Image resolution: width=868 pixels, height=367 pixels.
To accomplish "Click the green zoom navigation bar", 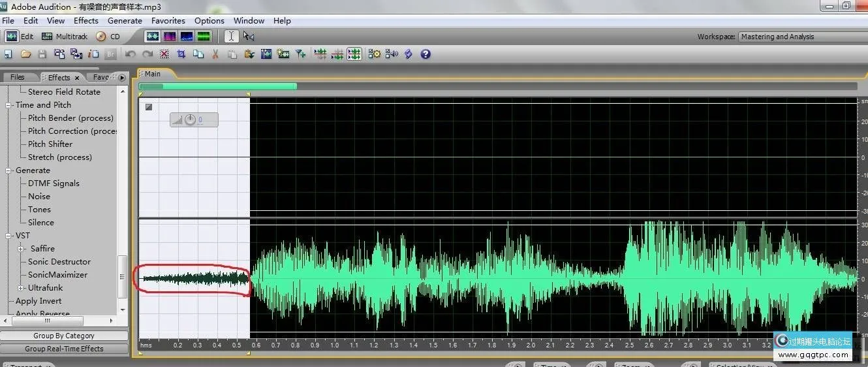I will coord(218,86).
